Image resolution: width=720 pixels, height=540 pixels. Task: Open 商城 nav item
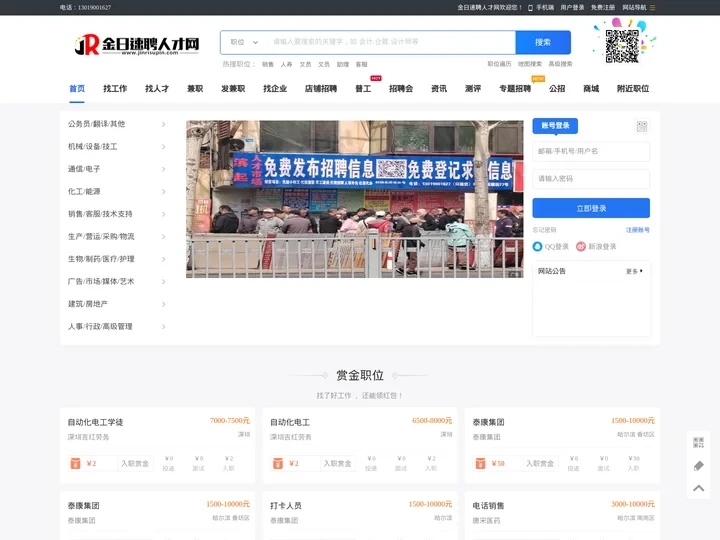point(591,89)
